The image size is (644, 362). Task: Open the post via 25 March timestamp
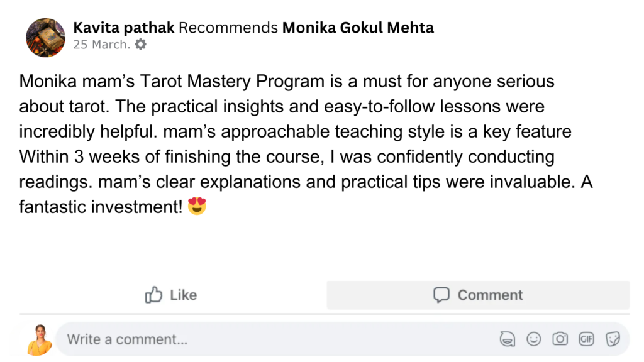tap(101, 45)
